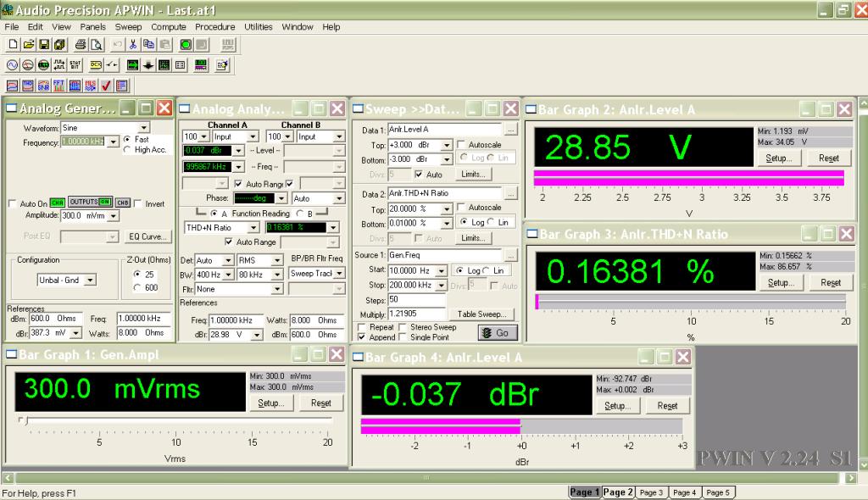Screen dimensions: 868x500
Task: Open the Compute menu
Action: click(x=169, y=26)
